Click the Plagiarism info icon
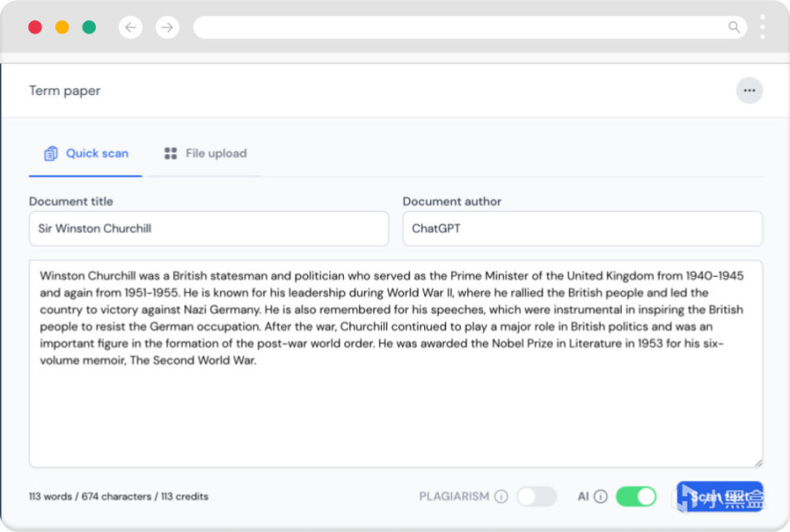 501,496
